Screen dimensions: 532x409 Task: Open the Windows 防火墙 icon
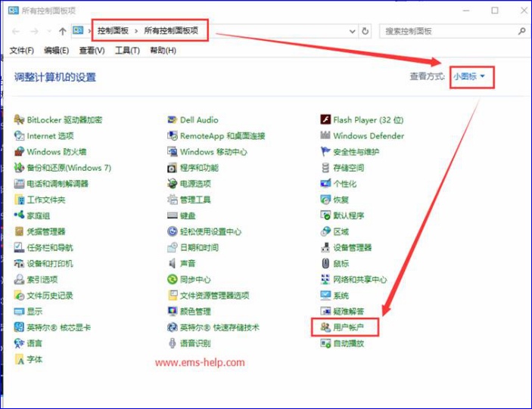point(19,151)
